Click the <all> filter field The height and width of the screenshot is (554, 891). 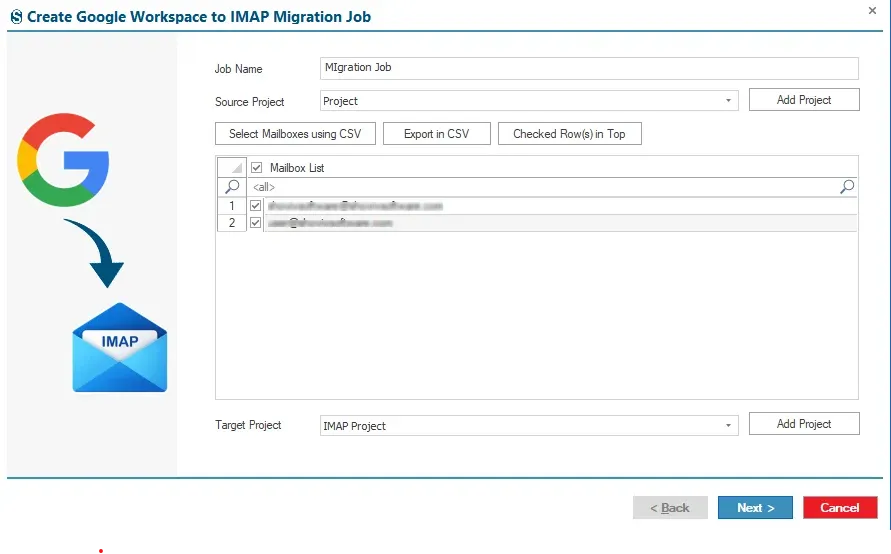pos(543,187)
